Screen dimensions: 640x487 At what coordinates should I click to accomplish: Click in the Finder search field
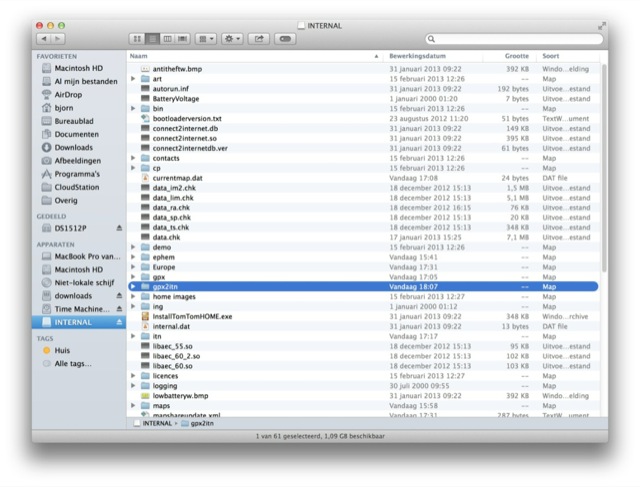(514, 39)
